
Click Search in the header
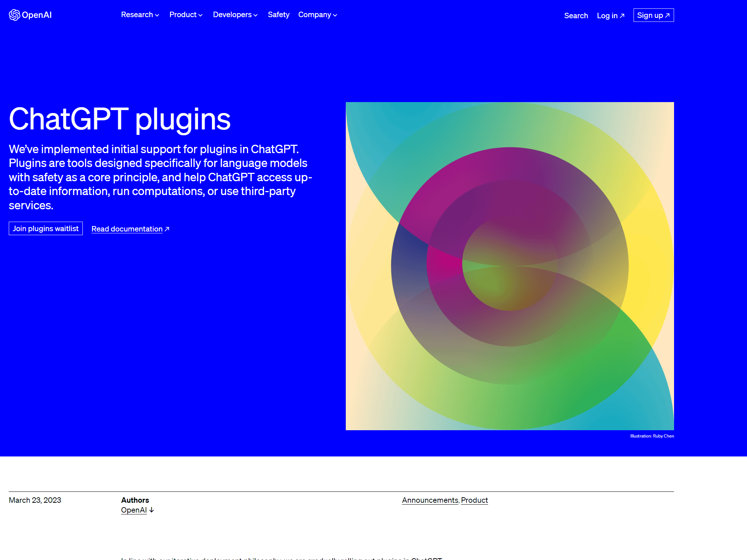pos(576,16)
